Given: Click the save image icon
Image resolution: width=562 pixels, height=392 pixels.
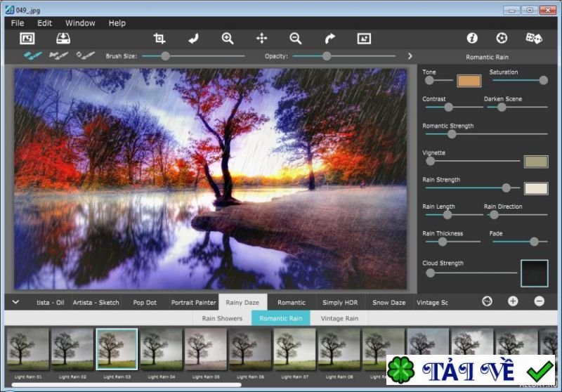Looking at the screenshot, I should click(63, 39).
